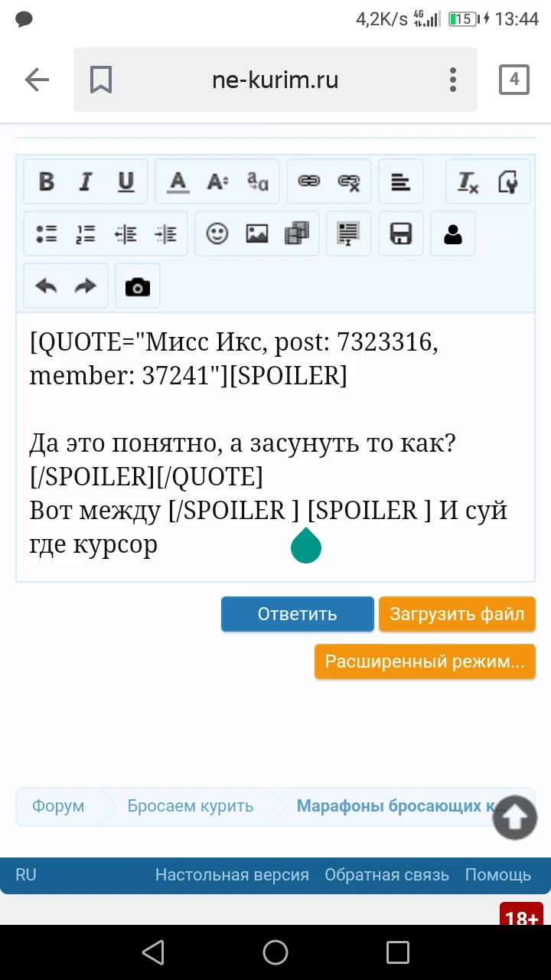Open RU language chooser in footer
Viewport: 551px width, 980px height.
coord(26,874)
